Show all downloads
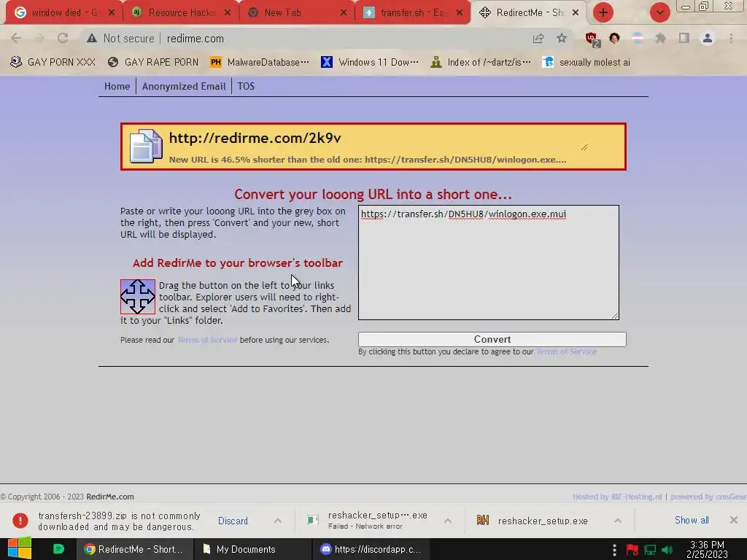The image size is (747, 560). click(x=692, y=521)
